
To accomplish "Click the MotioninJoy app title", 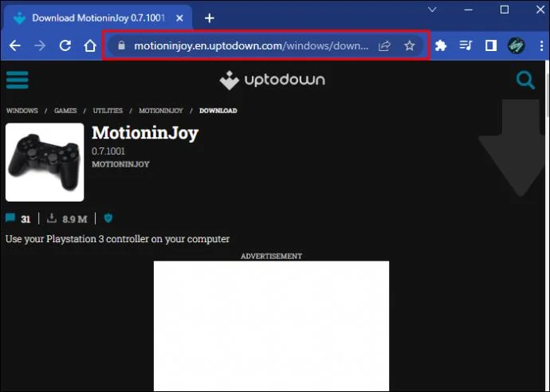I will (x=145, y=133).
